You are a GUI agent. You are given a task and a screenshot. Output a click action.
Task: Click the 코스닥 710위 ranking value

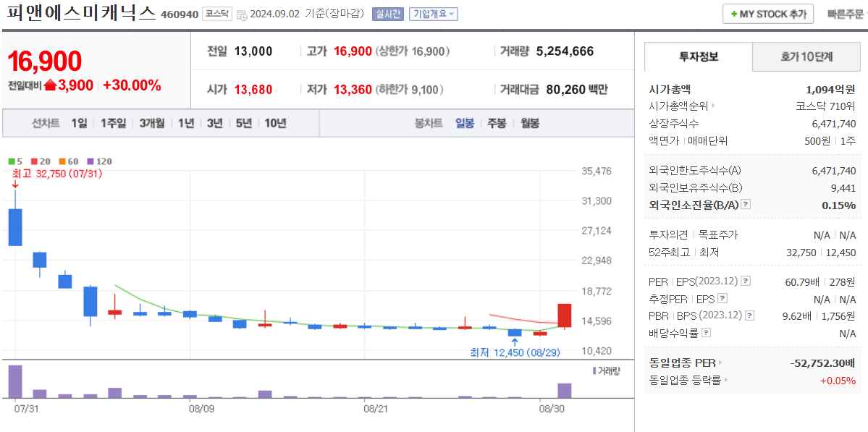(x=825, y=106)
